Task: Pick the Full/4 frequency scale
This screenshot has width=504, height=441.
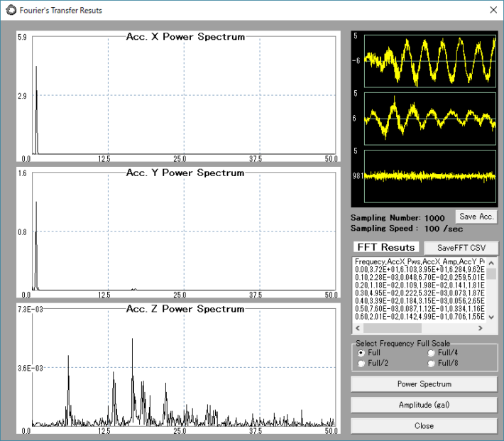Action: (x=432, y=352)
